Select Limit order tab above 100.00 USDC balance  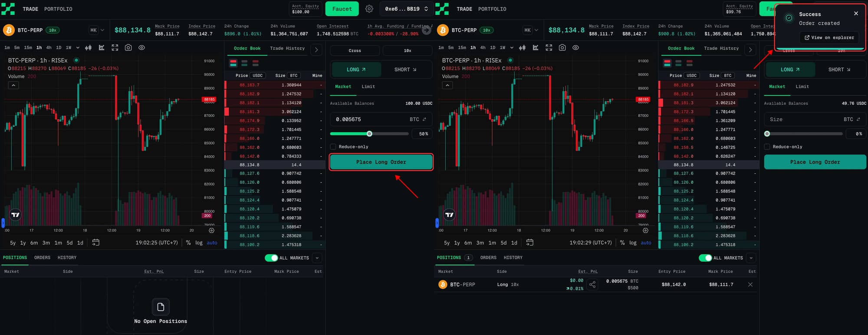[x=368, y=86]
